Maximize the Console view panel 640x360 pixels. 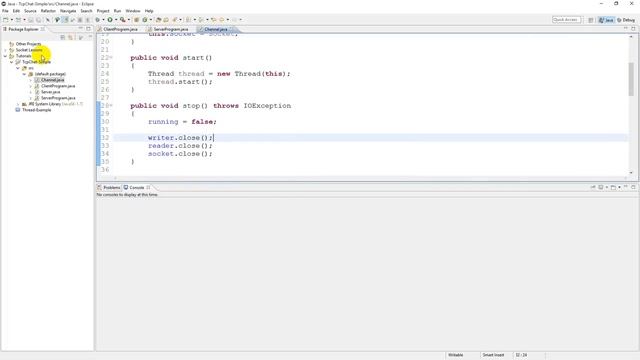[x=633, y=187]
